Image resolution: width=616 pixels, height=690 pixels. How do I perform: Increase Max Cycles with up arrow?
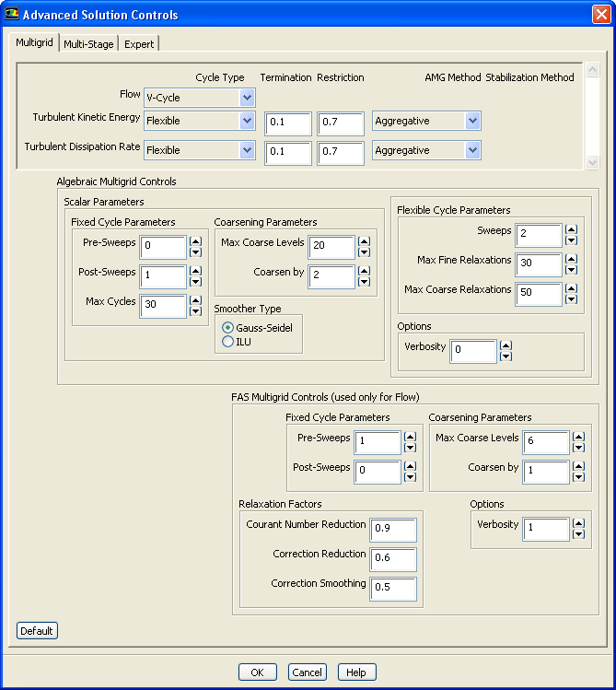(x=195, y=300)
